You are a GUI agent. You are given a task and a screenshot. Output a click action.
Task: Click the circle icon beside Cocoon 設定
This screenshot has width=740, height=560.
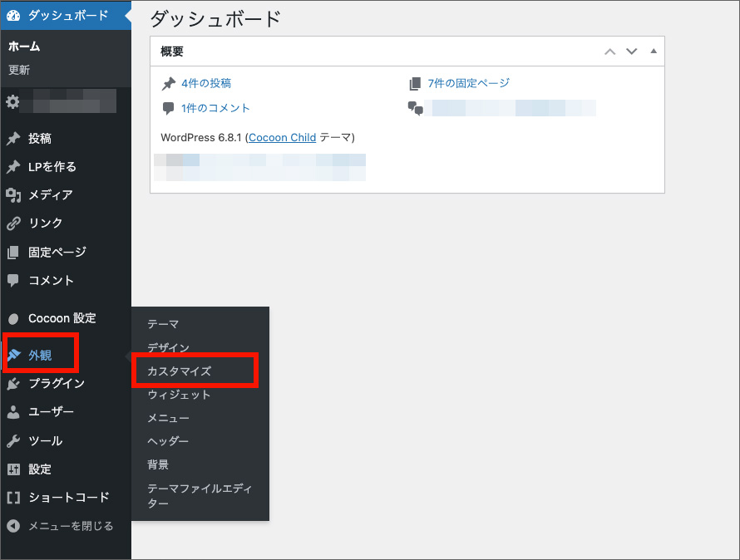(13, 319)
